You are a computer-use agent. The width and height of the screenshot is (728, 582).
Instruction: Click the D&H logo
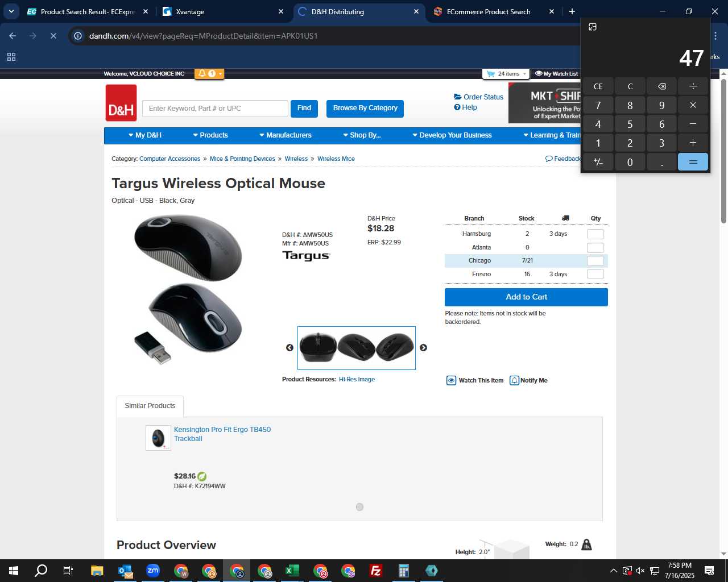coord(121,103)
